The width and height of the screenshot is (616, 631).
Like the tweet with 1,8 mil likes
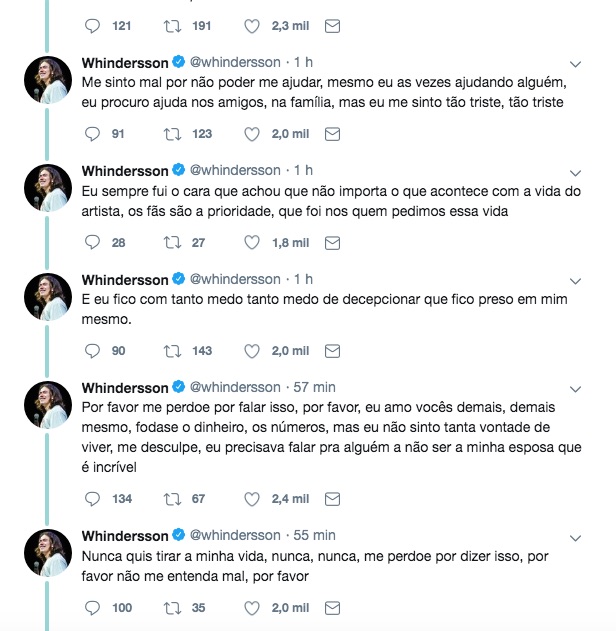252,242
